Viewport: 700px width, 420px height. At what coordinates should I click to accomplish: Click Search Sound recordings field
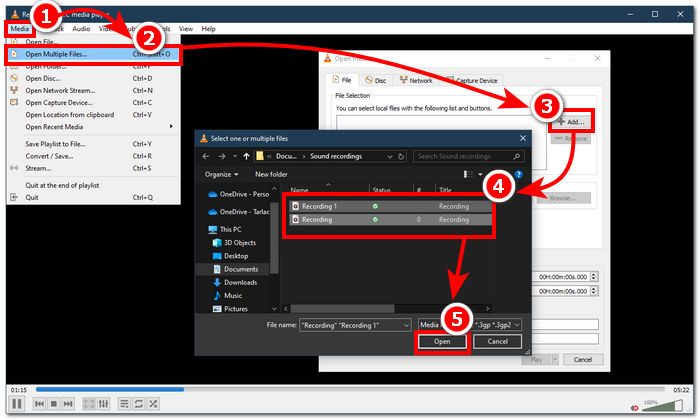coord(469,156)
